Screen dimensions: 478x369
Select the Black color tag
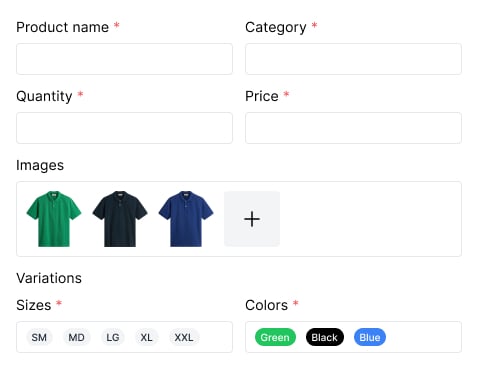click(325, 337)
